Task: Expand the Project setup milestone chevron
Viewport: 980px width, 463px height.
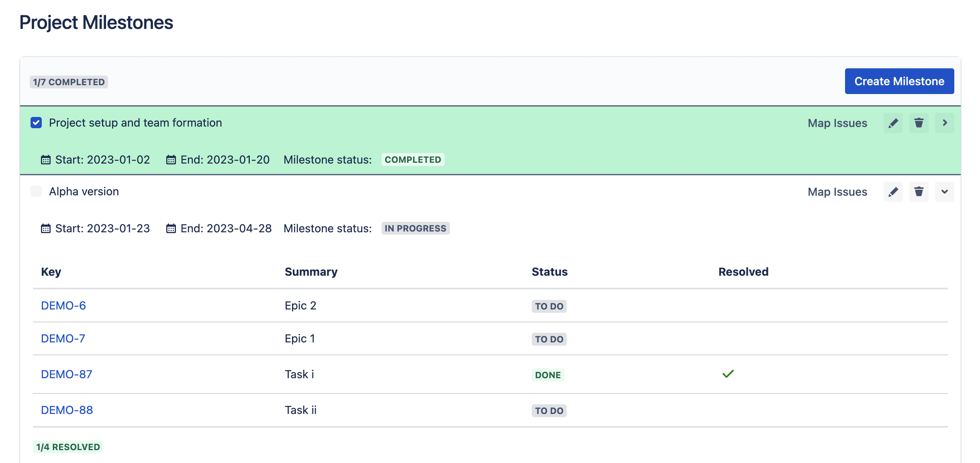Action: (944, 123)
